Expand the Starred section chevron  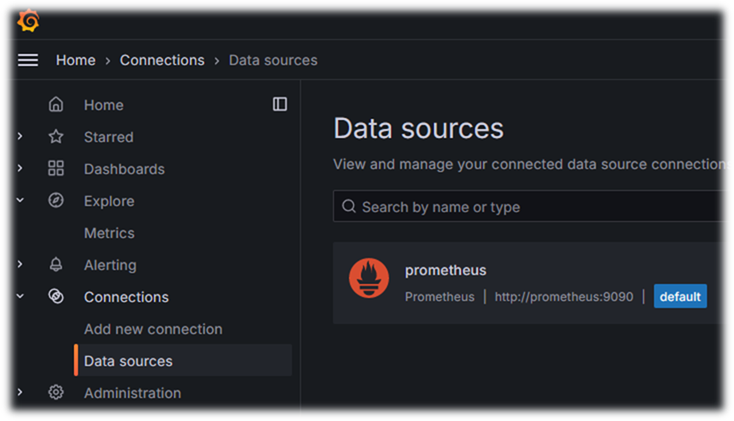click(20, 136)
